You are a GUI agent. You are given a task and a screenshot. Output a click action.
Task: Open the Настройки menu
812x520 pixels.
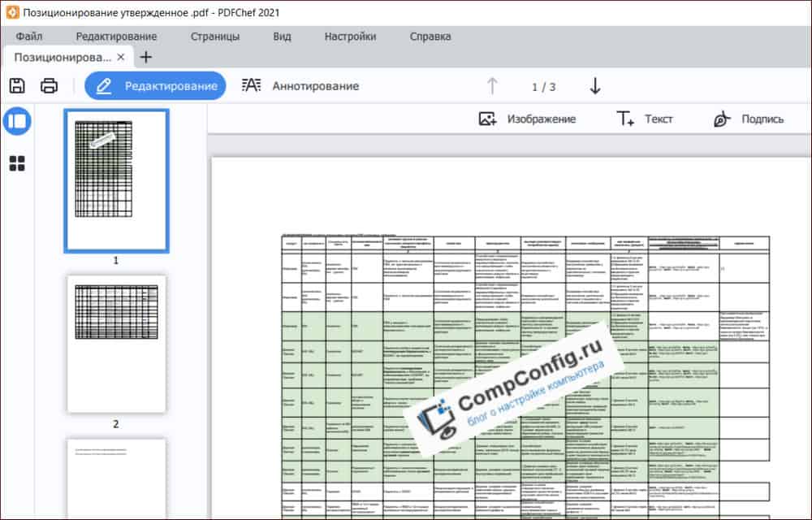click(x=351, y=37)
